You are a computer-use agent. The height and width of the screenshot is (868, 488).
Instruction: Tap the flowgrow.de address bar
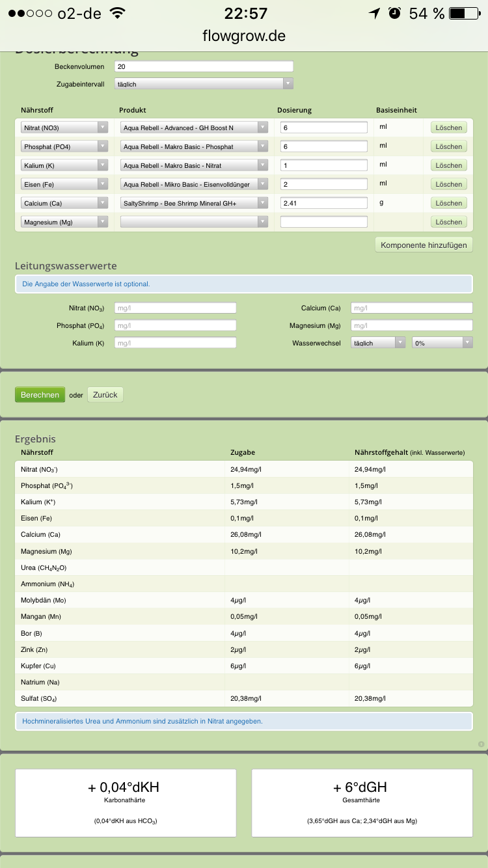[244, 36]
